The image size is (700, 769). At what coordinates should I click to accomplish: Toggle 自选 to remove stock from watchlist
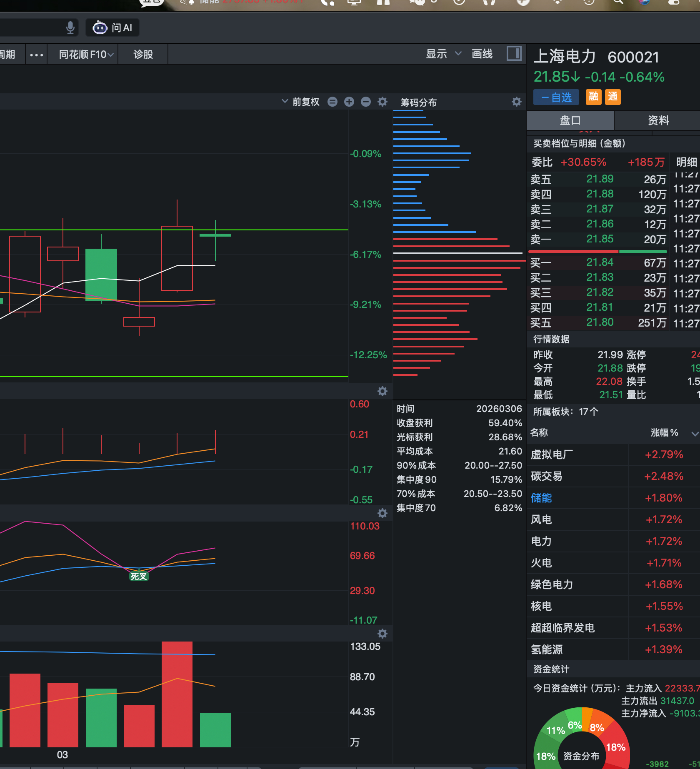pos(556,97)
